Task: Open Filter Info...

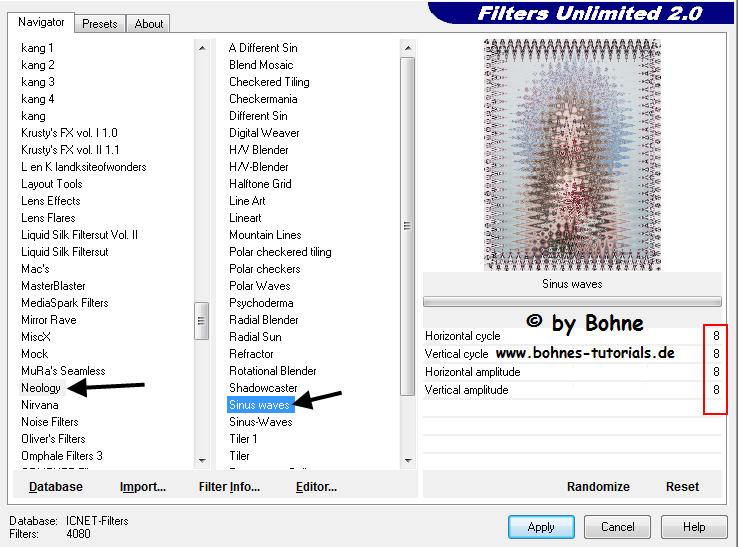Action: [x=229, y=487]
